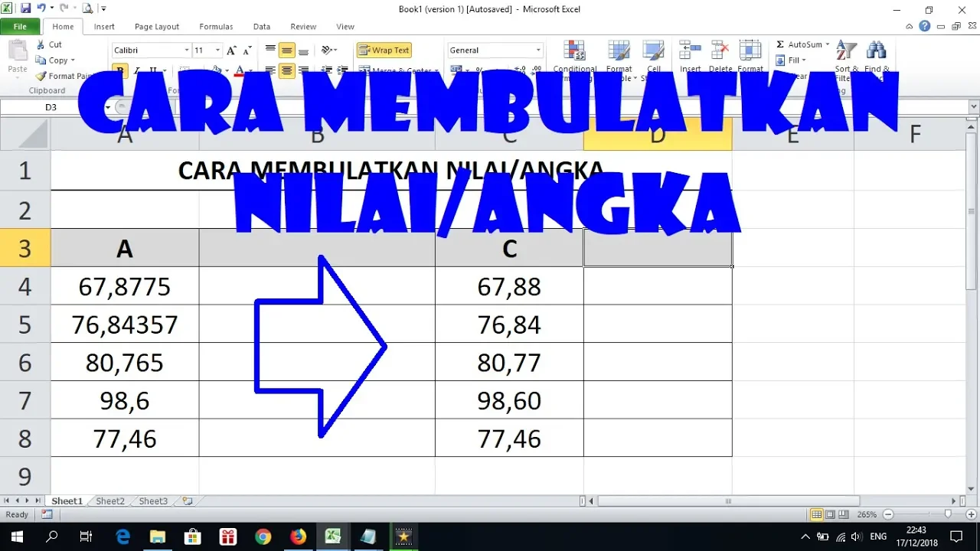This screenshot has width=980, height=551.
Task: Open the font name dropdown
Action: click(186, 51)
